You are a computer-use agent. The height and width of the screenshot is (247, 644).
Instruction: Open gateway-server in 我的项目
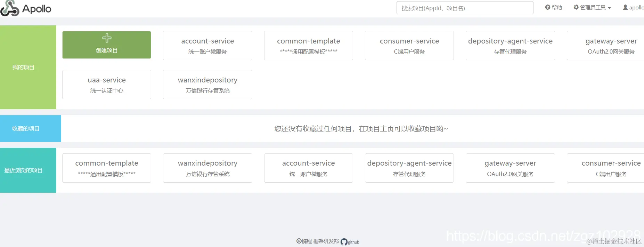[605, 46]
